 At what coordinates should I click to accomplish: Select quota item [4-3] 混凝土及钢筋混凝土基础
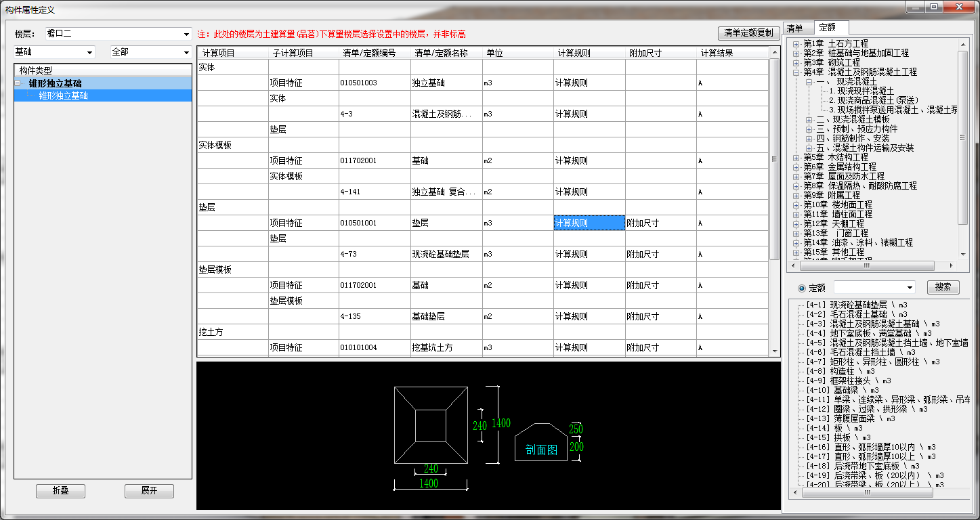click(867, 324)
